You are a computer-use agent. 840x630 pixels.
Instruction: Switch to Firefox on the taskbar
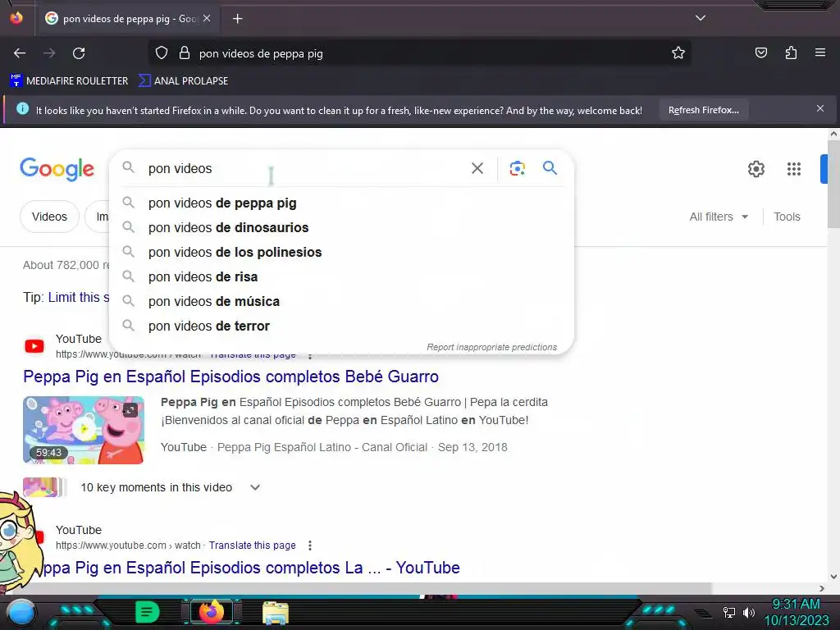point(212,612)
